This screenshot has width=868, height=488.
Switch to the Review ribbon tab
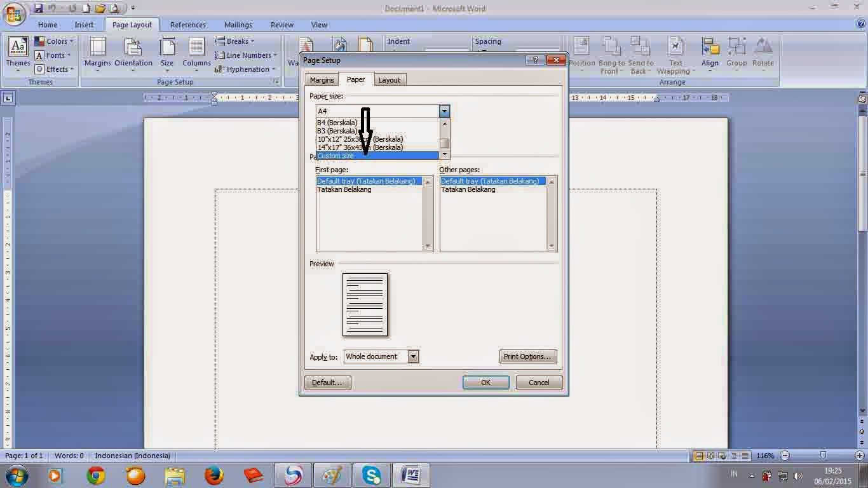coord(282,25)
